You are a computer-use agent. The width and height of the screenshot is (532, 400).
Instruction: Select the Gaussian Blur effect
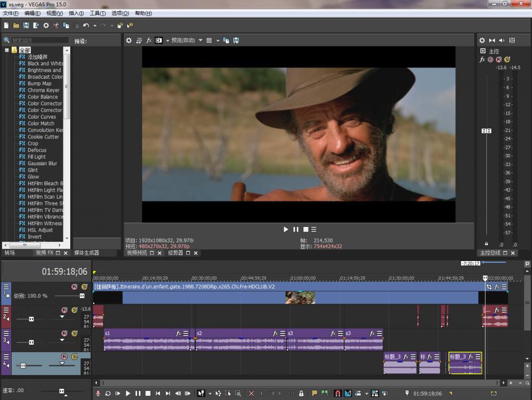(43, 164)
